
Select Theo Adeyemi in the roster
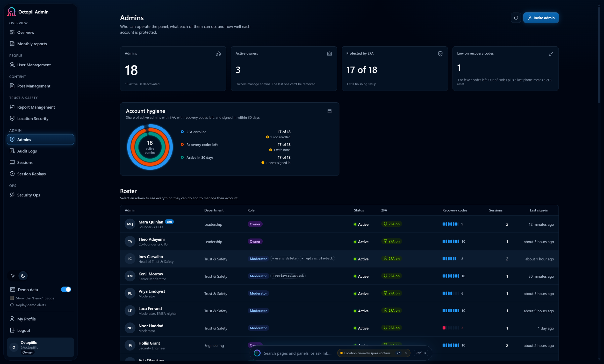pos(339,242)
